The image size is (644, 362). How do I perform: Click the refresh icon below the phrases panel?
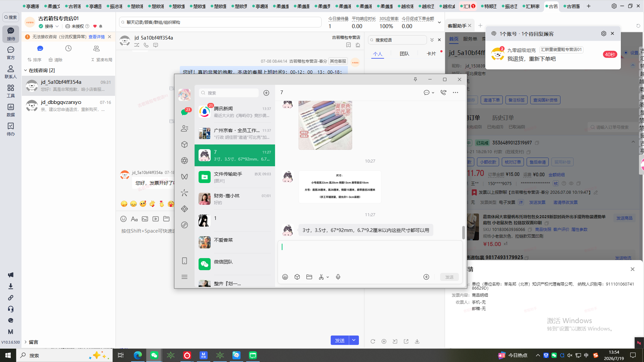373,341
